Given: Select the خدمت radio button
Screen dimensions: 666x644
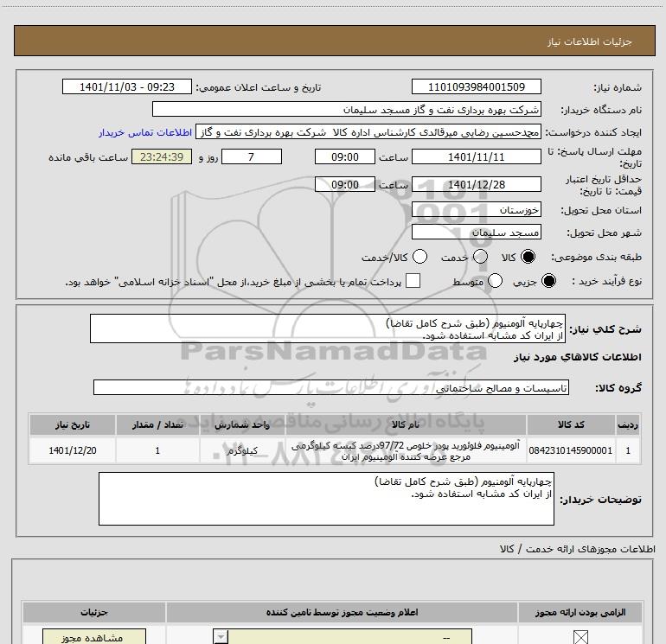Looking at the screenshot, I should tap(480, 257).
